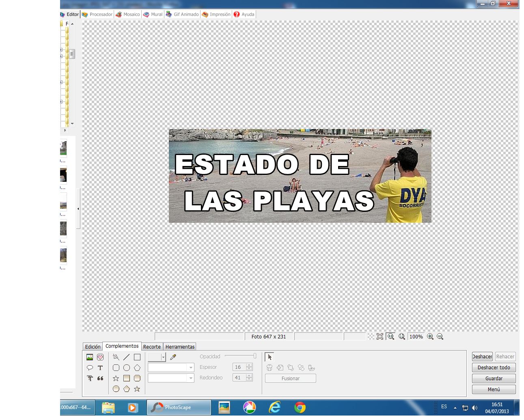Image resolution: width=524 pixels, height=420 pixels.
Task: Click the magnifier with frame zoom icon
Action: coord(402,336)
